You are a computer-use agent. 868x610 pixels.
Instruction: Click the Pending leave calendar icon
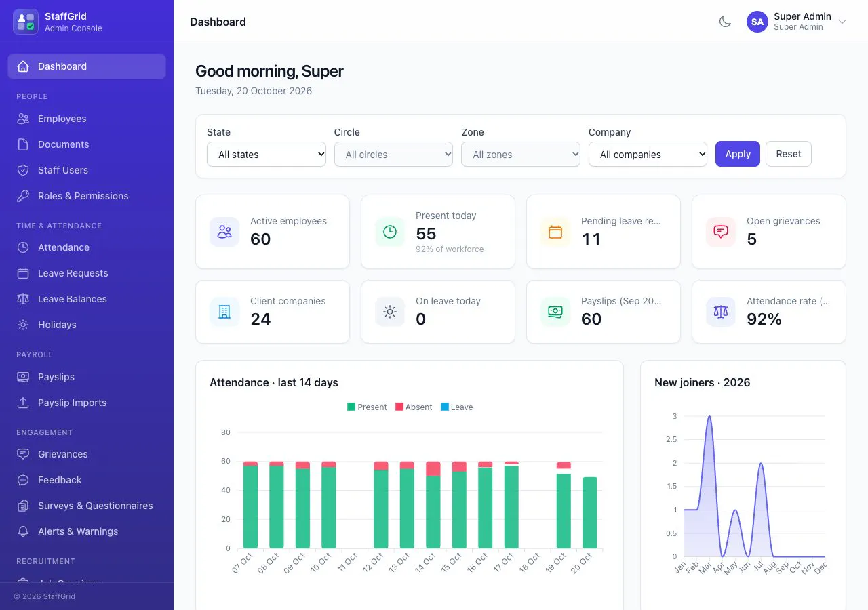point(555,232)
